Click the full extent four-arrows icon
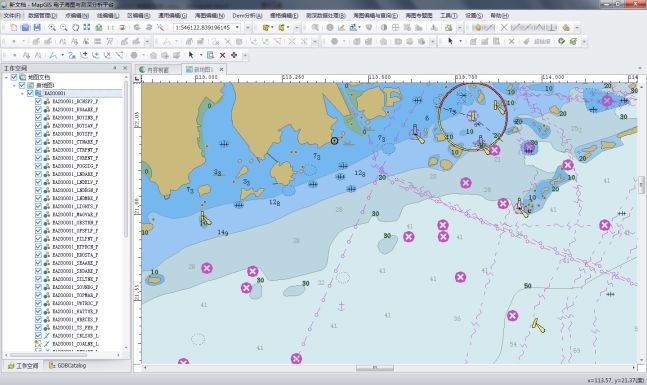The width and height of the screenshot is (647, 385). click(87, 28)
